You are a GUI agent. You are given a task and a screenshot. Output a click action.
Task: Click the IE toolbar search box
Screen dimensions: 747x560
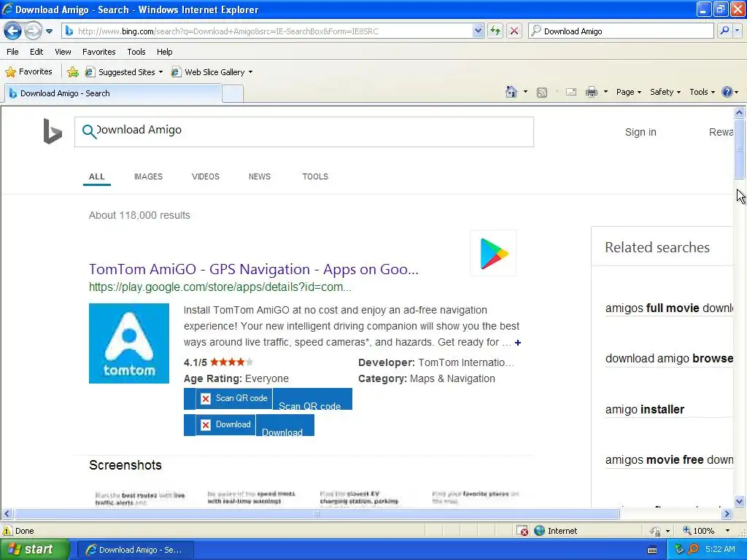point(622,31)
